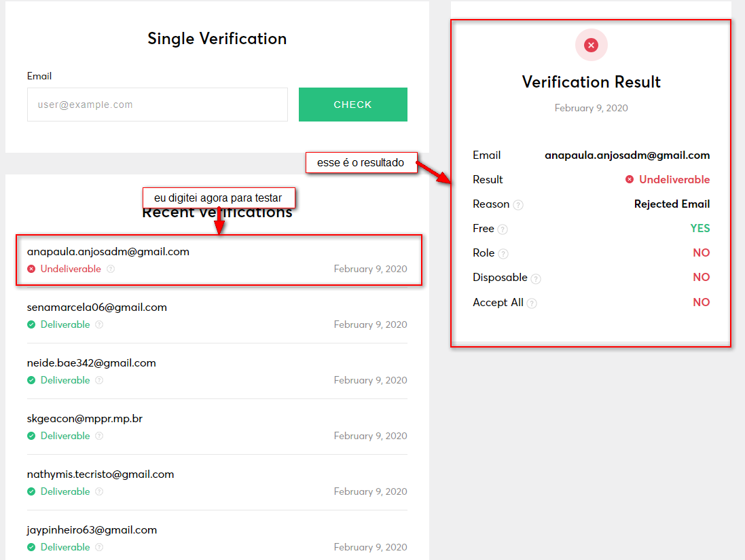
Task: Select the neide.bae342@gmail.com entry
Action: coord(92,363)
